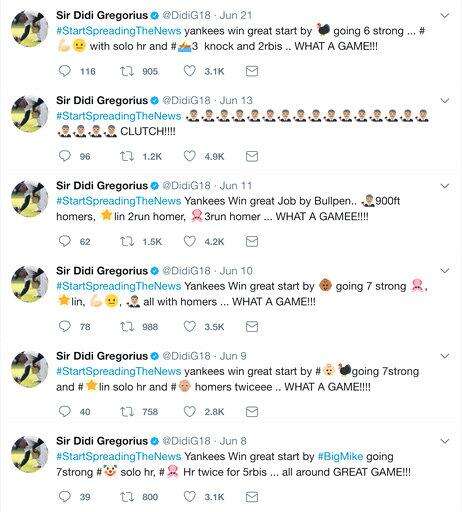Open the Jun 9 tweet's dropdown arrow

point(445,356)
